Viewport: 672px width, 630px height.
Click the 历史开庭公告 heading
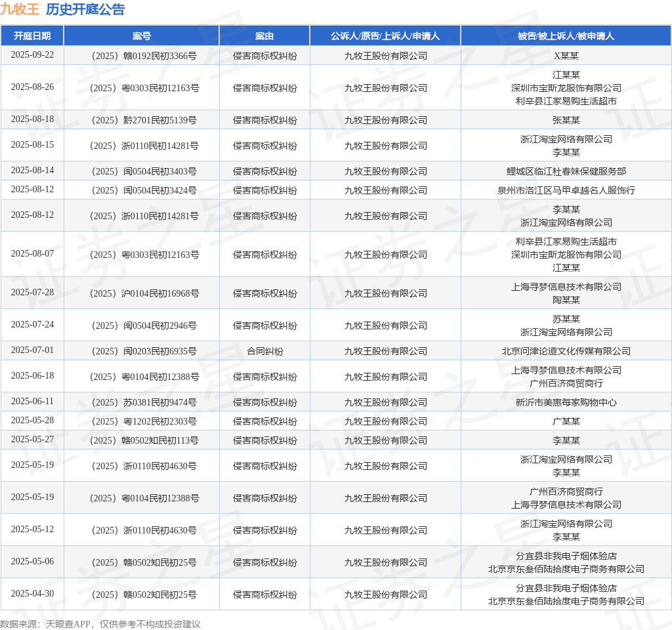[x=85, y=9]
